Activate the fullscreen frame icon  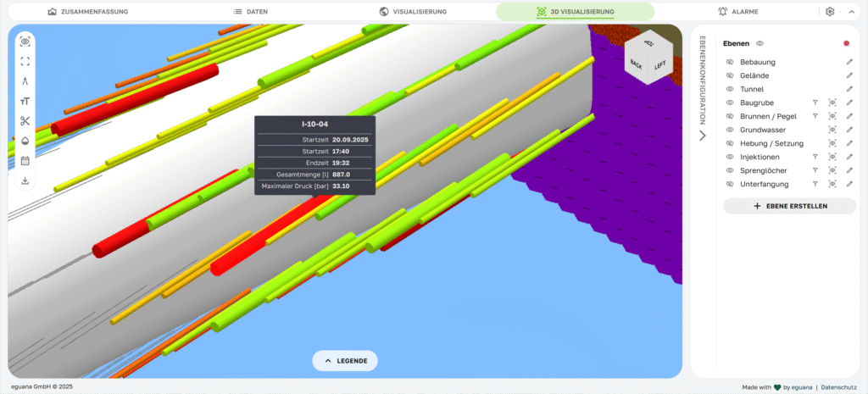click(25, 61)
